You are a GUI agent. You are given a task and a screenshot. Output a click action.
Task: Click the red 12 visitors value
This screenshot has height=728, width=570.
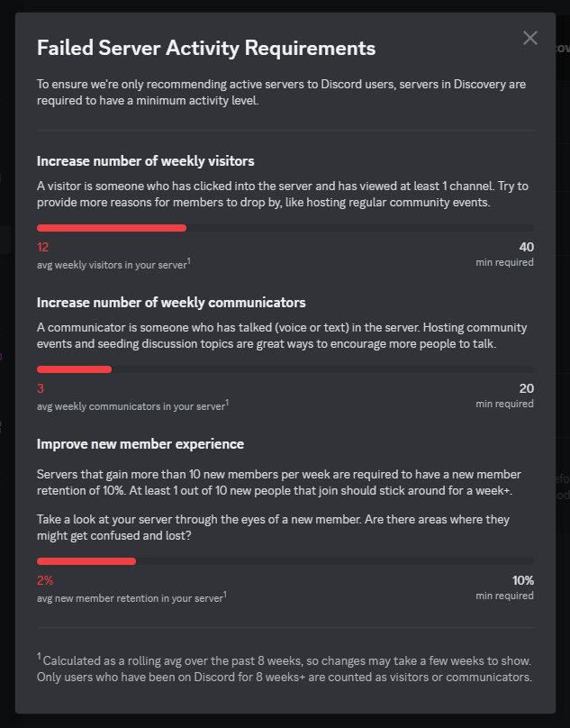(42, 247)
